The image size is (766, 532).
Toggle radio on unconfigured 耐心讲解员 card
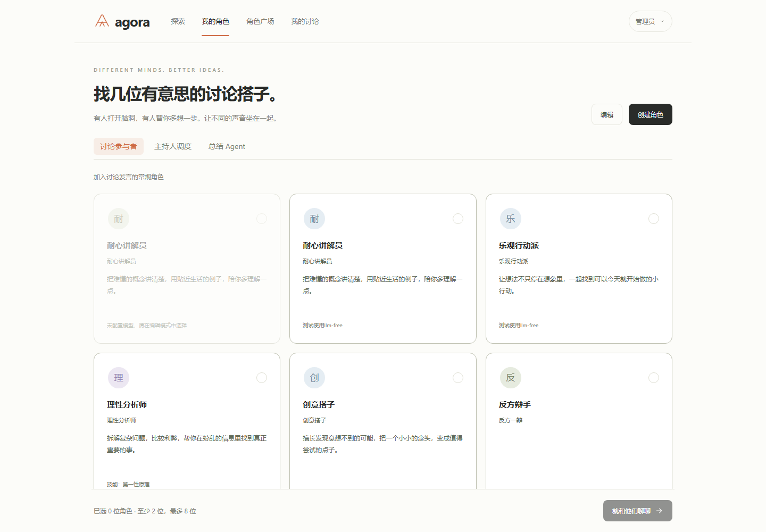click(262, 219)
